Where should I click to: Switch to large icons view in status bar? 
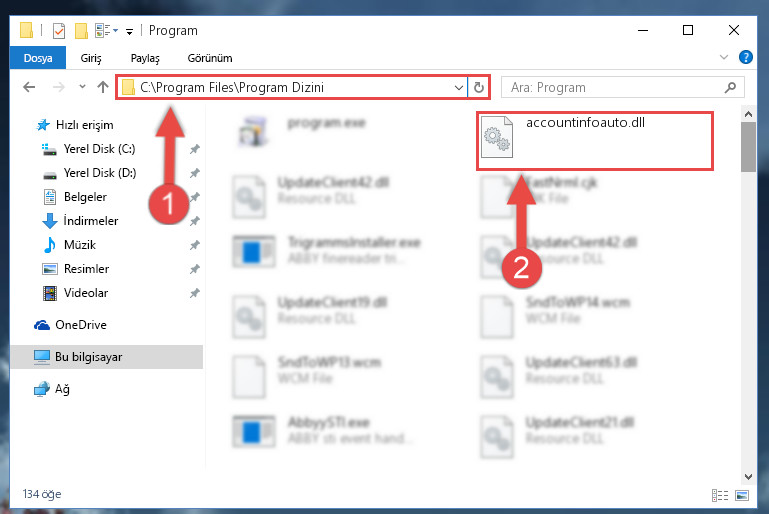[x=742, y=495]
